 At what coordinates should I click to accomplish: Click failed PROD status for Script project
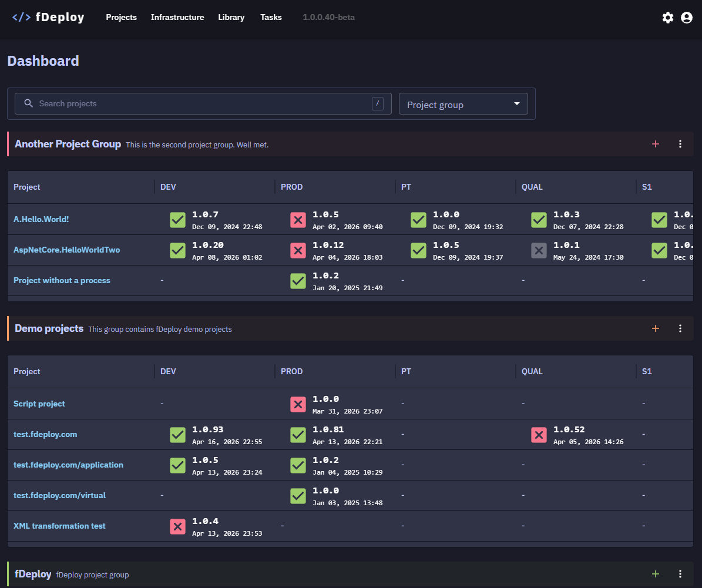coord(298,404)
